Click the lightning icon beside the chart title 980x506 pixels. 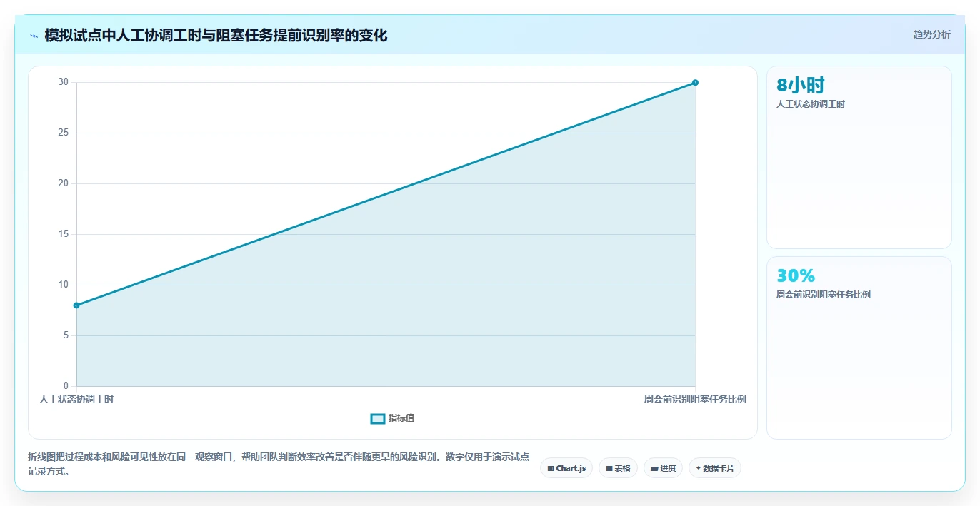click(x=34, y=36)
